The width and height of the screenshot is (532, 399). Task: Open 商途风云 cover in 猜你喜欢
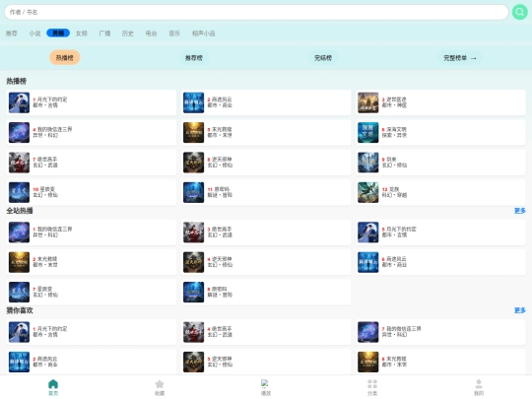coord(19,362)
